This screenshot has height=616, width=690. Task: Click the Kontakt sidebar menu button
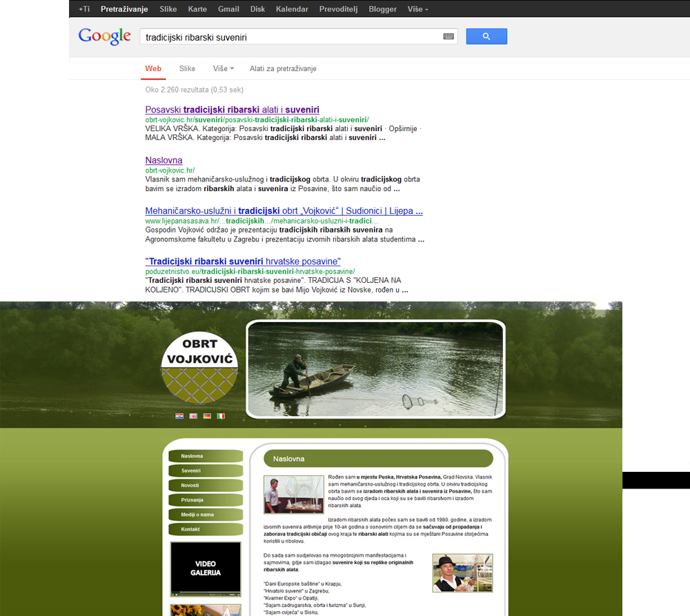click(206, 529)
